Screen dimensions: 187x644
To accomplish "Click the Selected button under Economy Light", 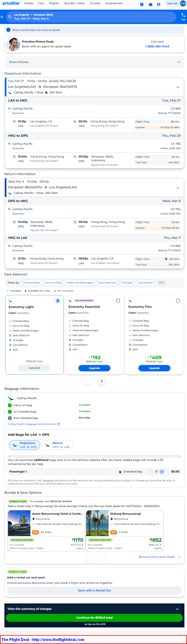I will coord(34,368).
